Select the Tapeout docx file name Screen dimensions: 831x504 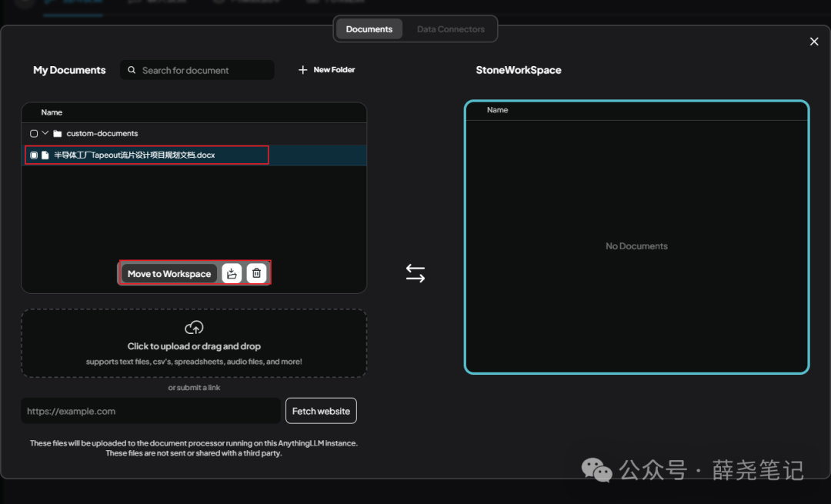tap(135, 155)
